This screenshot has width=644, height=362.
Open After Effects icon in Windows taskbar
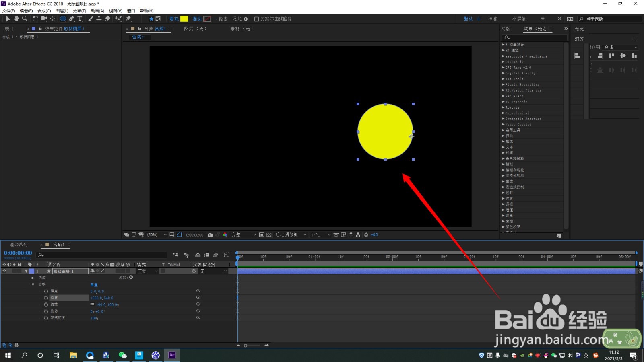(x=172, y=355)
